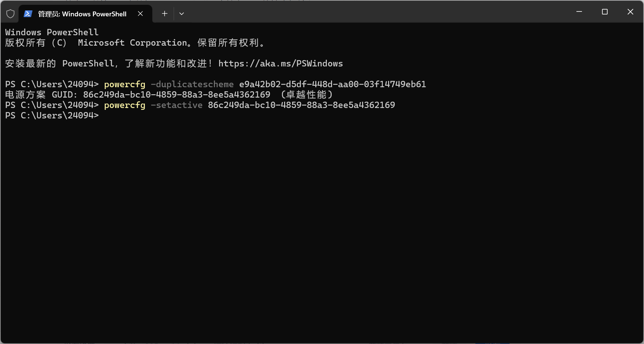Open a new tab with the plus button
This screenshot has height=344, width=644.
point(165,14)
